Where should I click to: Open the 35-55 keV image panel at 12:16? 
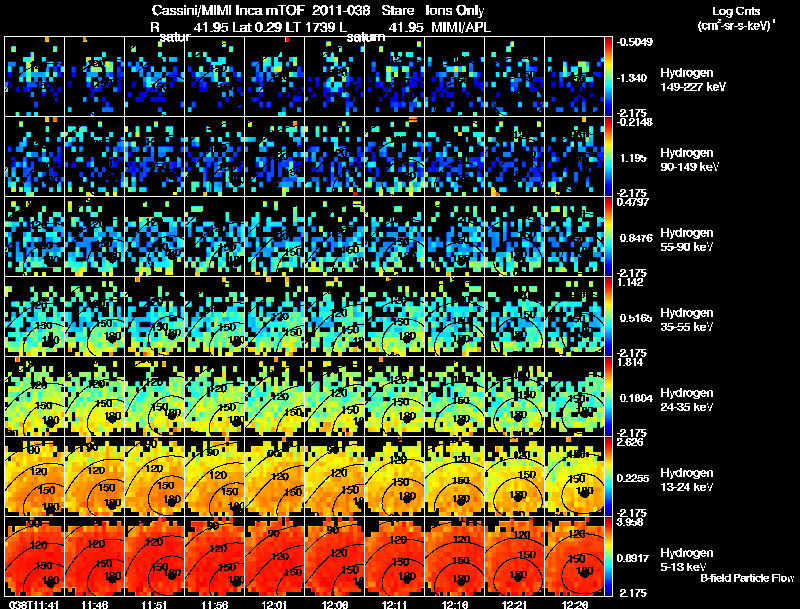pos(455,316)
